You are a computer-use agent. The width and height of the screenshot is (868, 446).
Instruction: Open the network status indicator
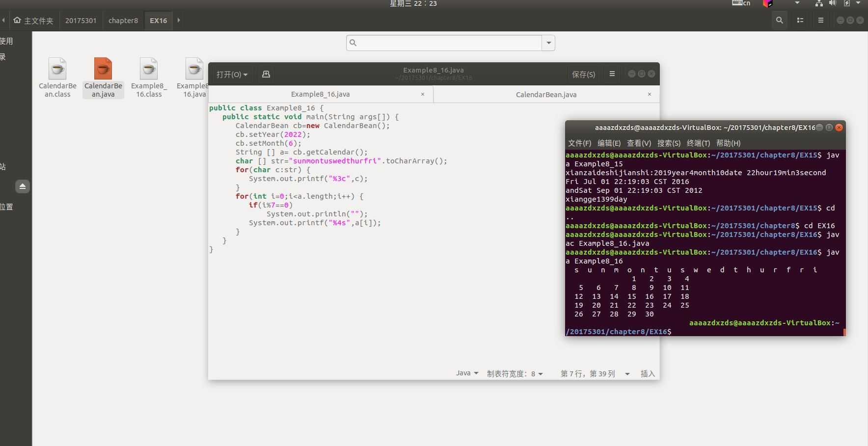pyautogui.click(x=819, y=3)
